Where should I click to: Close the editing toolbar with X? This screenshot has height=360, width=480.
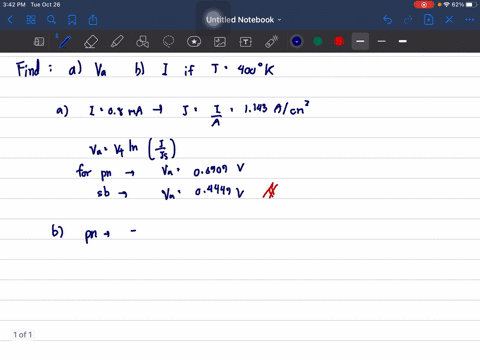(449, 20)
